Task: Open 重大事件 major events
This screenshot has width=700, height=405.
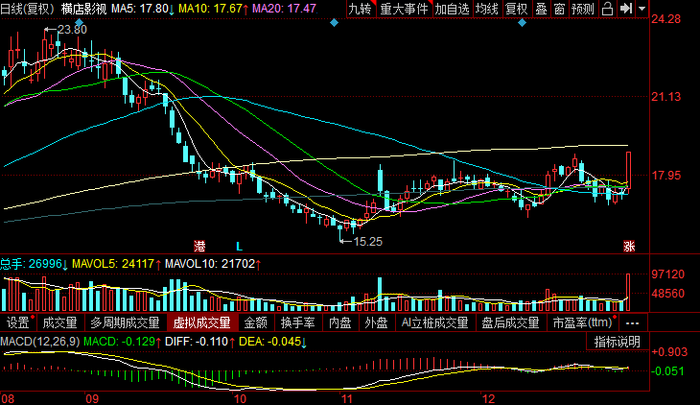Action: 404,8
